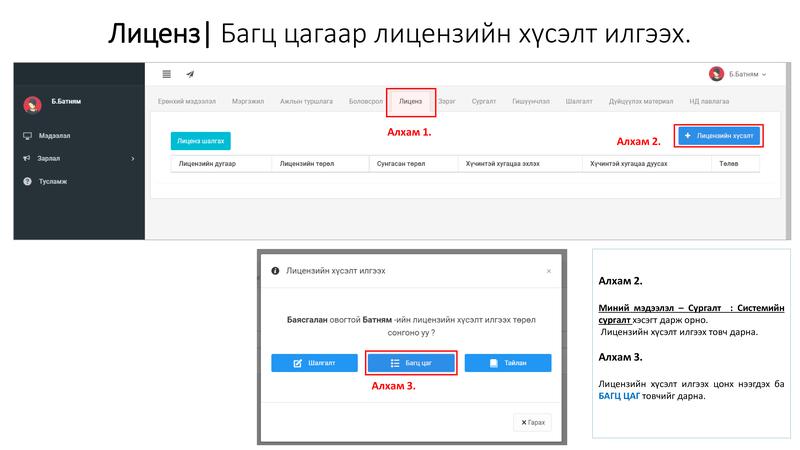Click the Б.Батням profile picture in the sidebar
The image size is (800, 450).
tap(32, 103)
